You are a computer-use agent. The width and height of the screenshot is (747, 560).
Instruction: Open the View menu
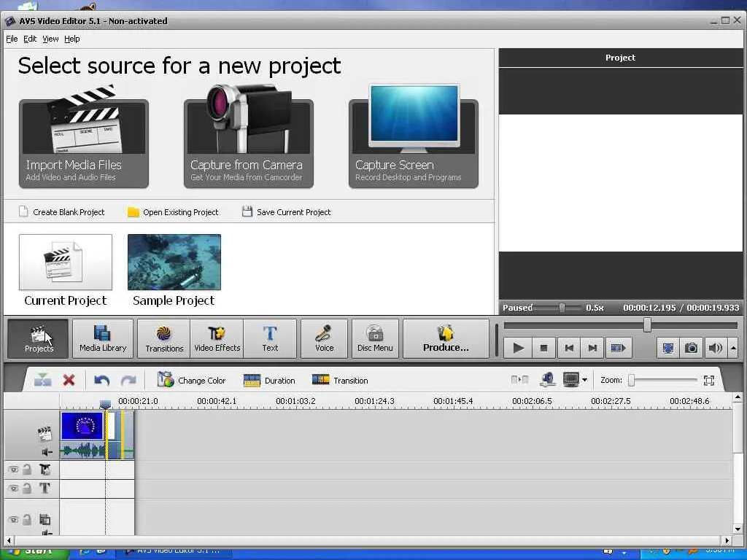click(x=50, y=39)
